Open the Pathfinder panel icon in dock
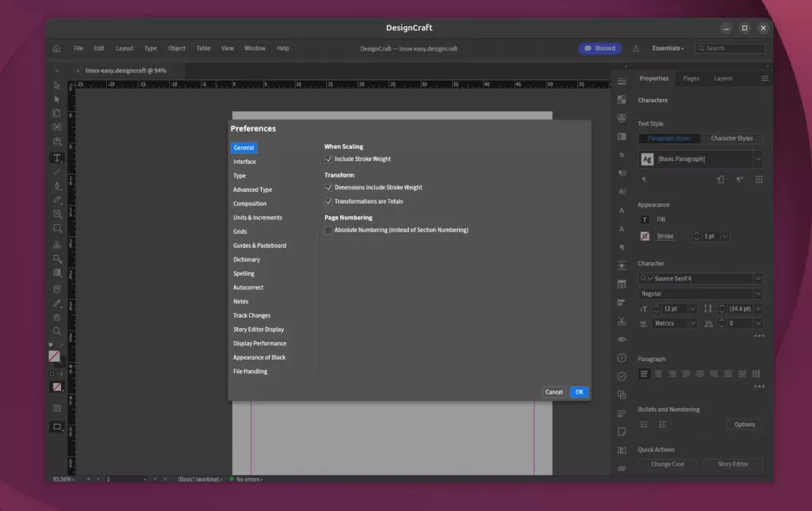The width and height of the screenshot is (812, 511). pos(622,395)
